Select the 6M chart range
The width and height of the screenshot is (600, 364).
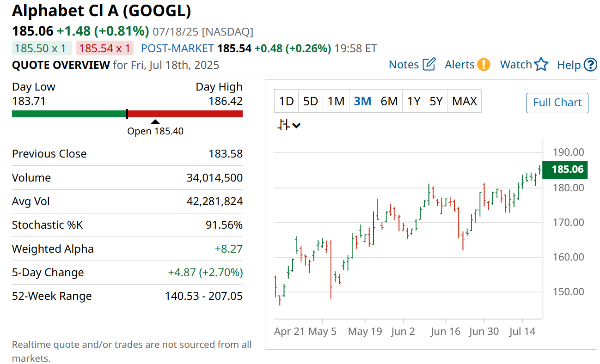point(389,101)
